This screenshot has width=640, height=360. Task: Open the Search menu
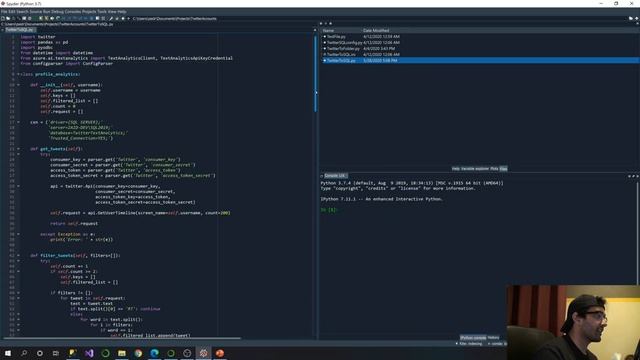click(x=22, y=11)
